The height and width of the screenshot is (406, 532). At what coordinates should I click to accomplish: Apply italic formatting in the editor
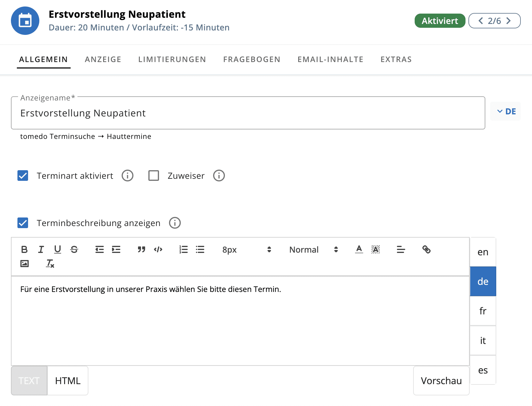41,250
